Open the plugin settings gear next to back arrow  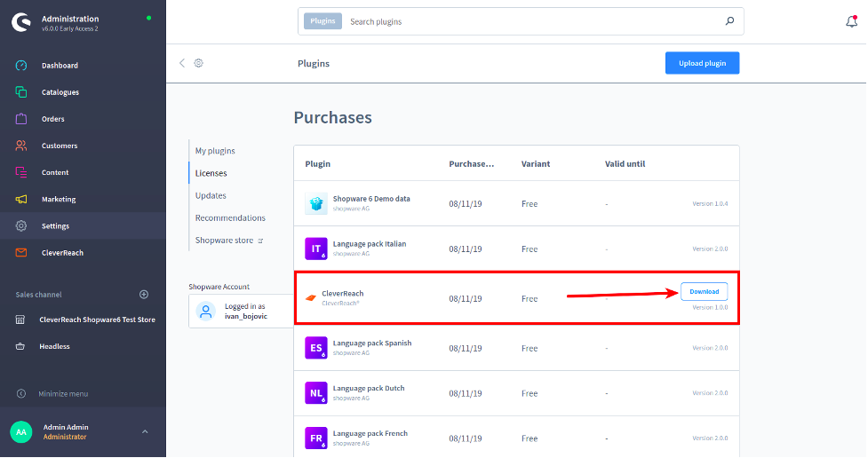tap(199, 63)
